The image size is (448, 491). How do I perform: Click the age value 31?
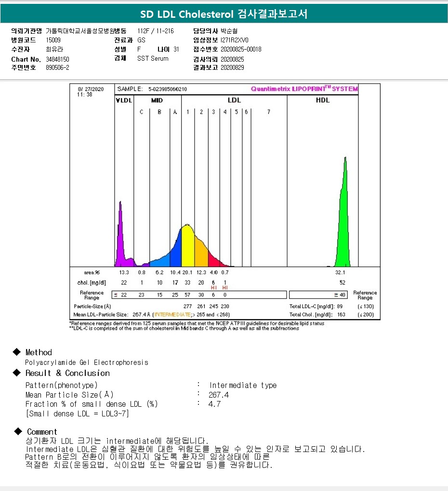click(176, 49)
